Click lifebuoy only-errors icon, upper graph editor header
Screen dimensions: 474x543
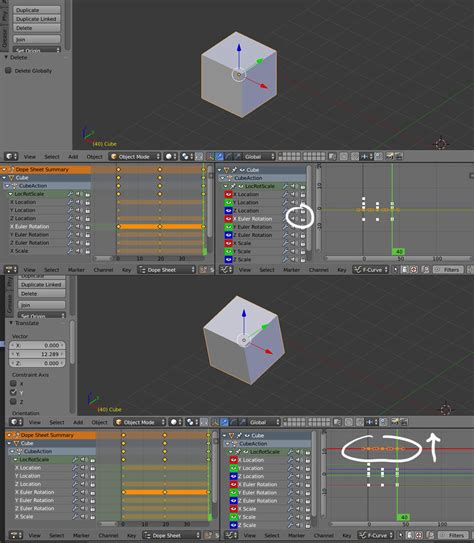click(x=413, y=269)
